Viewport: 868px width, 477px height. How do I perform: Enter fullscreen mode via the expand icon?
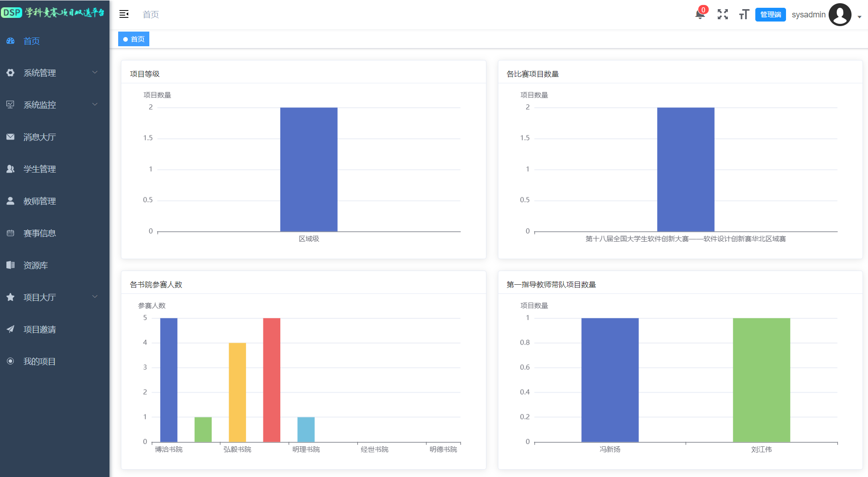[722, 15]
